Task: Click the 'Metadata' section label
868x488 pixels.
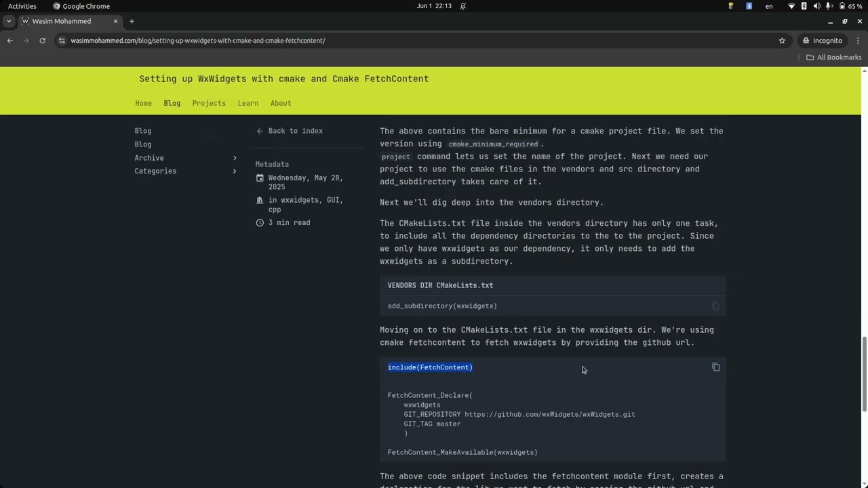Action: (x=272, y=164)
